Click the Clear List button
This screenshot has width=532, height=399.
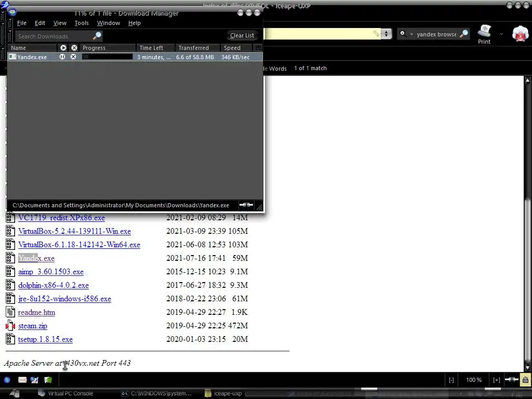[x=242, y=35]
